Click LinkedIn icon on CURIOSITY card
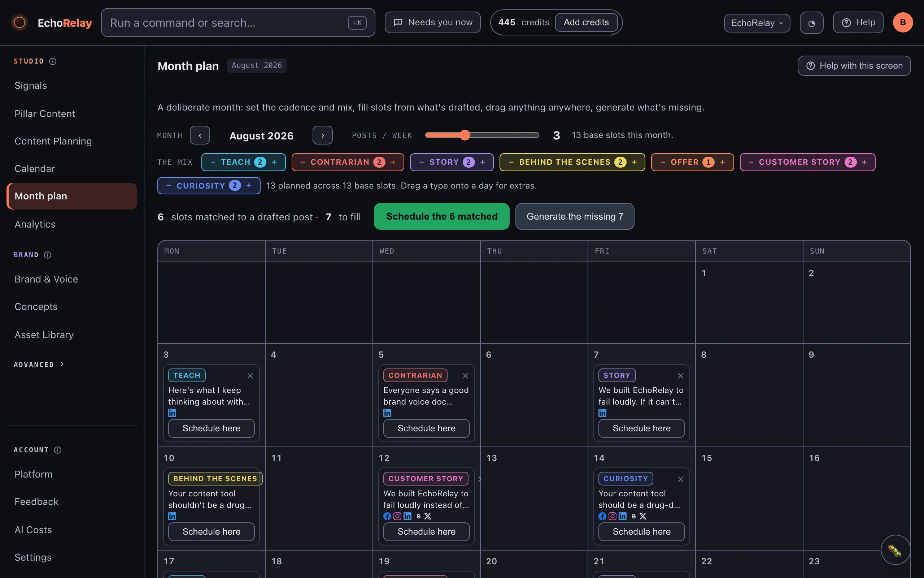 pyautogui.click(x=623, y=516)
